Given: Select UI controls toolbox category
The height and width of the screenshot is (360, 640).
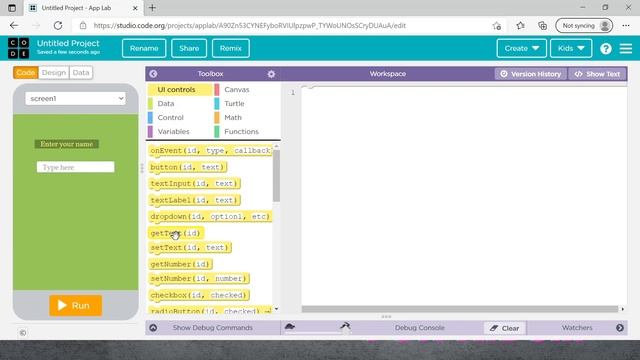Looking at the screenshot, I should (180, 89).
